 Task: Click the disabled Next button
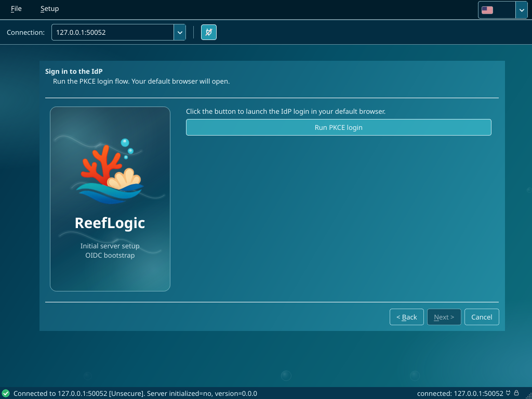click(444, 317)
